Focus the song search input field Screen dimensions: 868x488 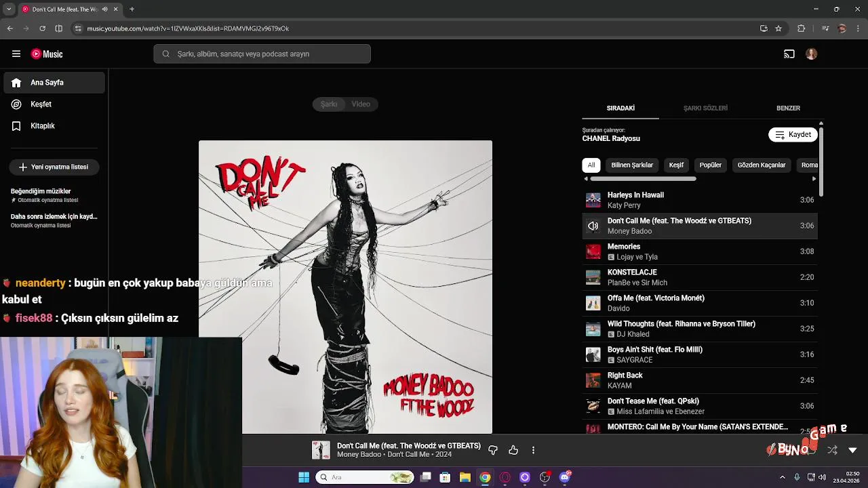262,54
